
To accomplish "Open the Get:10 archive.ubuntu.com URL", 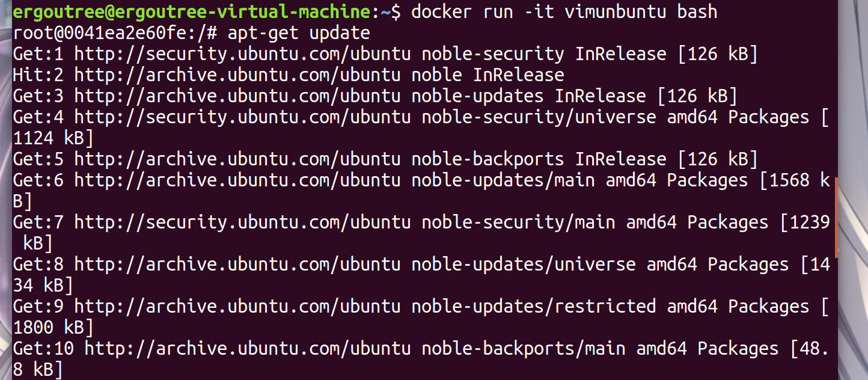I will pos(248,349).
